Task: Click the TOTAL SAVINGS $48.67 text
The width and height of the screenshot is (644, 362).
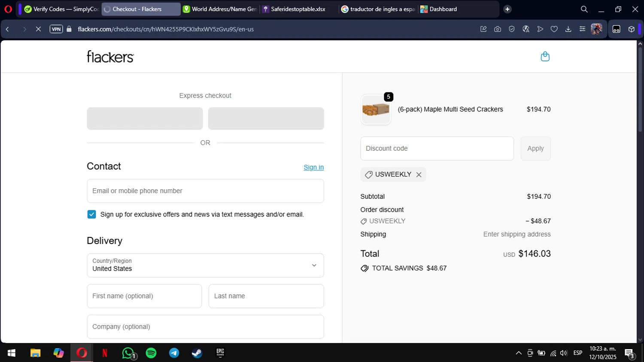Action: 409,268
